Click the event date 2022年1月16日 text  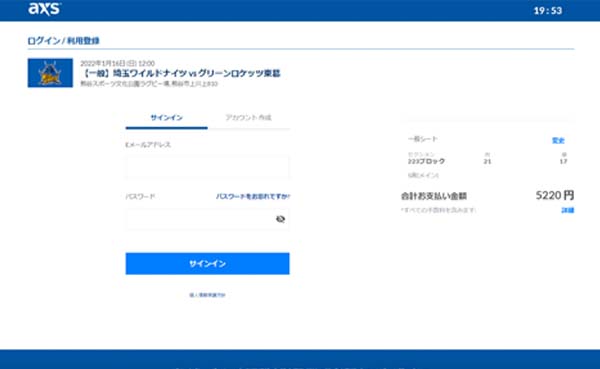(x=117, y=63)
